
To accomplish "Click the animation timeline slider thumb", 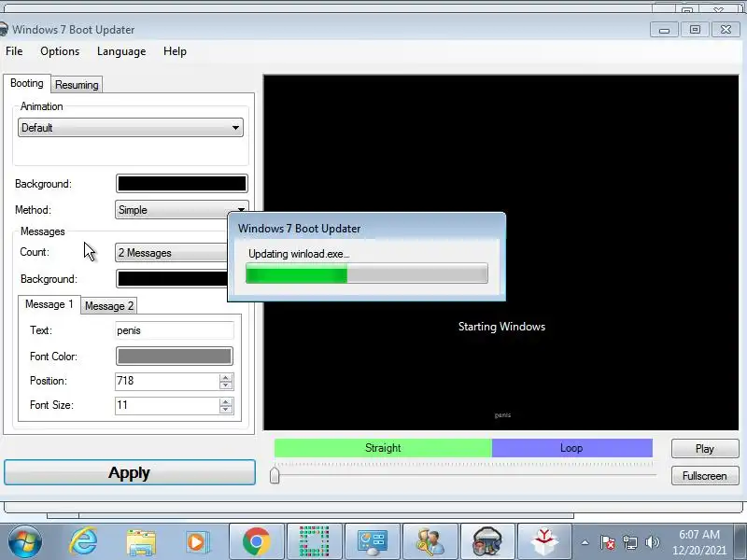I will click(x=275, y=475).
